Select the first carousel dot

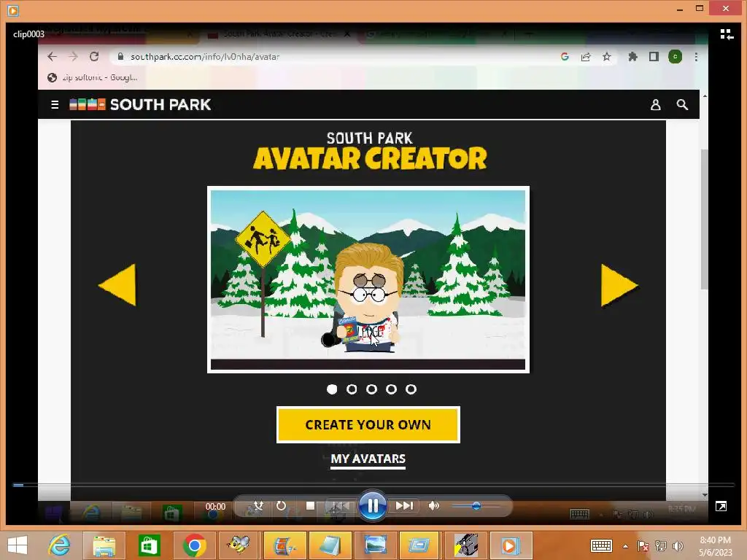332,389
